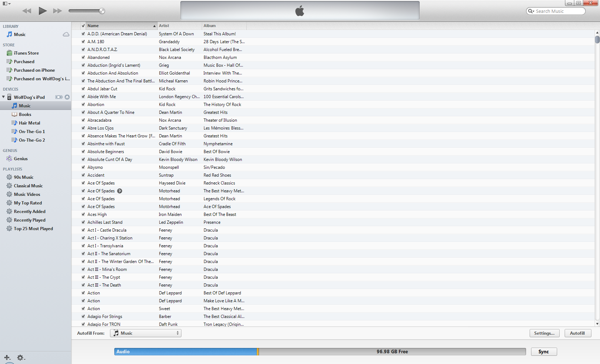Uncheck the Absolute Beginners checkbox
600x364 pixels.
[83, 152]
